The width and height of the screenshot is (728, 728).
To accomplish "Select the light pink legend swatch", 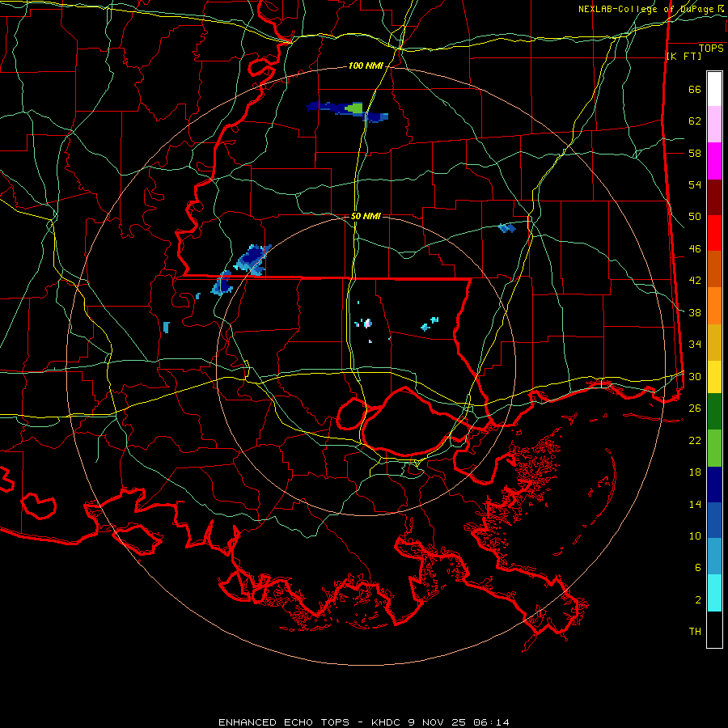I will pyautogui.click(x=714, y=124).
